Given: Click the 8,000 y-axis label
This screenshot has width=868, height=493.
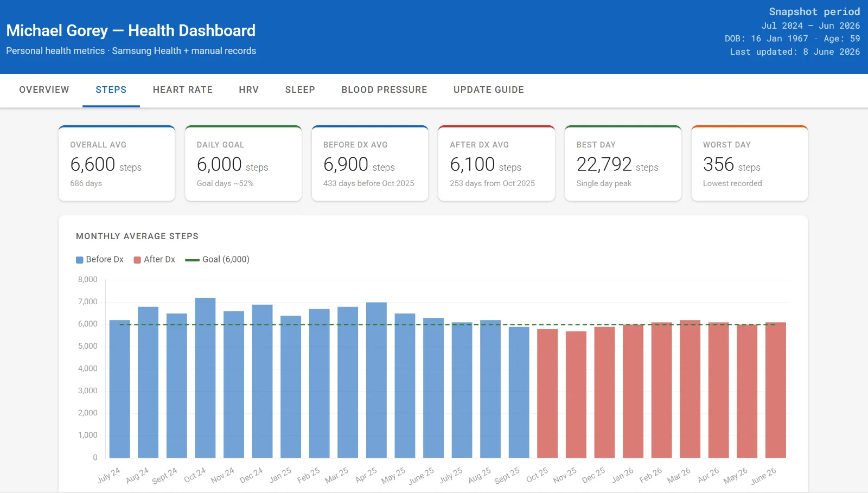Looking at the screenshot, I should coord(88,280).
